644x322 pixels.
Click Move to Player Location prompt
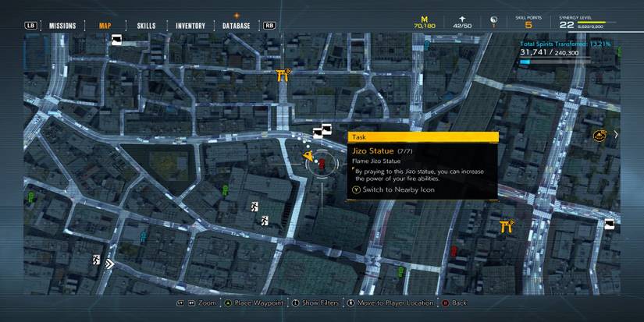pos(390,303)
